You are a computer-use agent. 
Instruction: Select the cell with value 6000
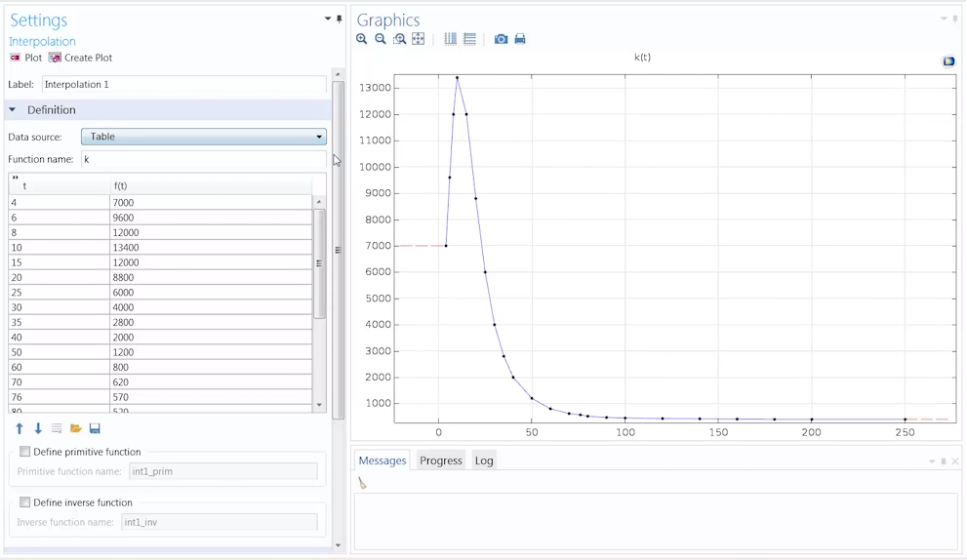tap(211, 293)
